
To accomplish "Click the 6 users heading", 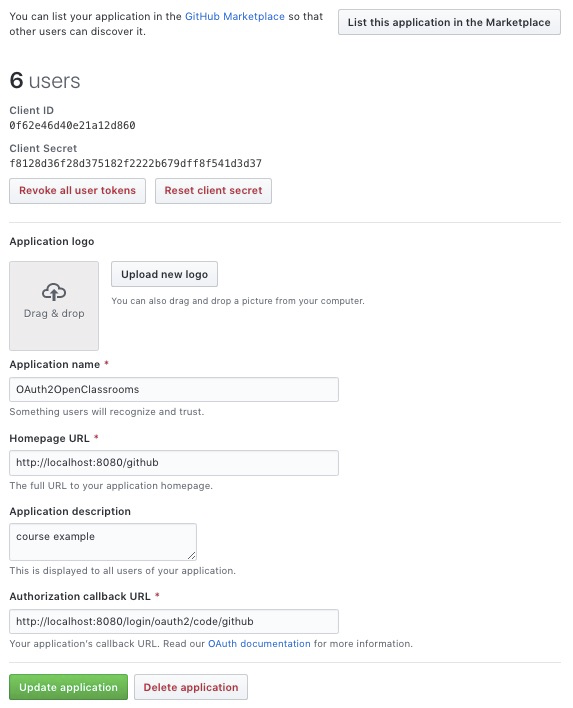I will [x=45, y=81].
